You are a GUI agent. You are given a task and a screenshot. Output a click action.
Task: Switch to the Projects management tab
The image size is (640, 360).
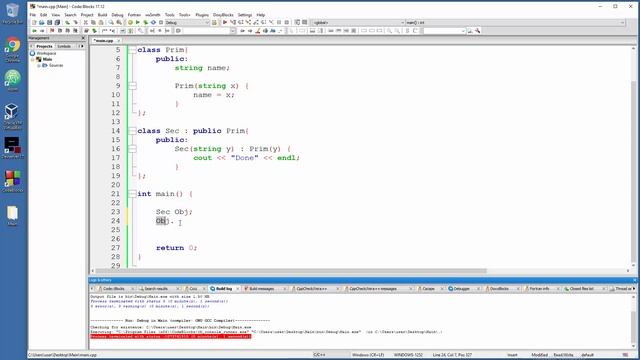44,46
